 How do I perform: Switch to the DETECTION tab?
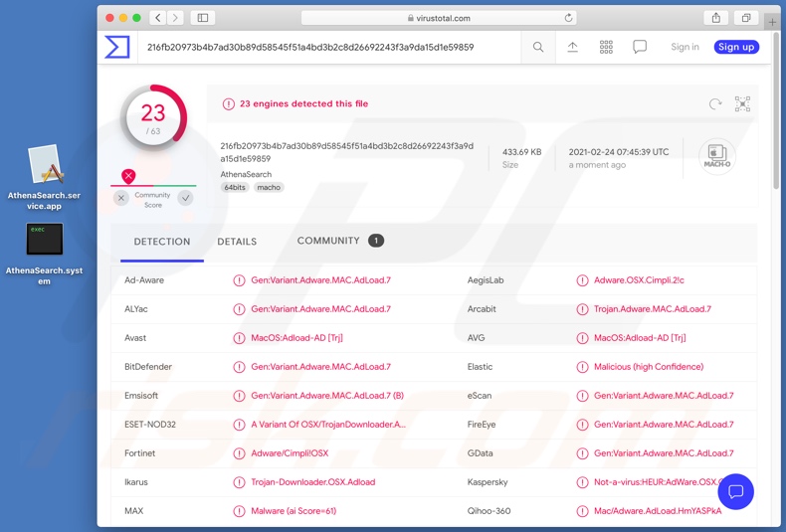[162, 242]
